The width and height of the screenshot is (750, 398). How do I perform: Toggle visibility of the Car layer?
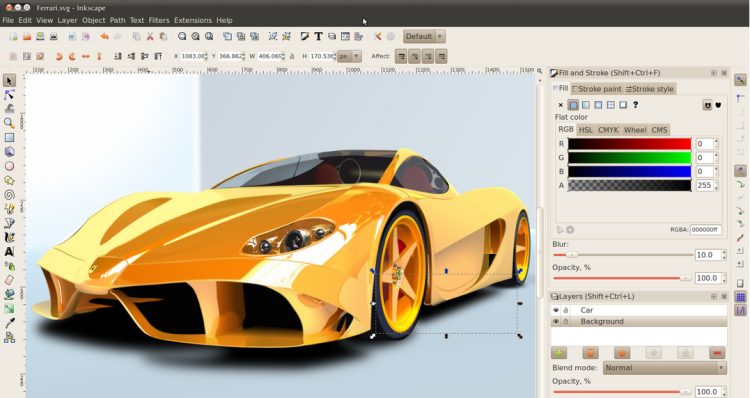556,310
